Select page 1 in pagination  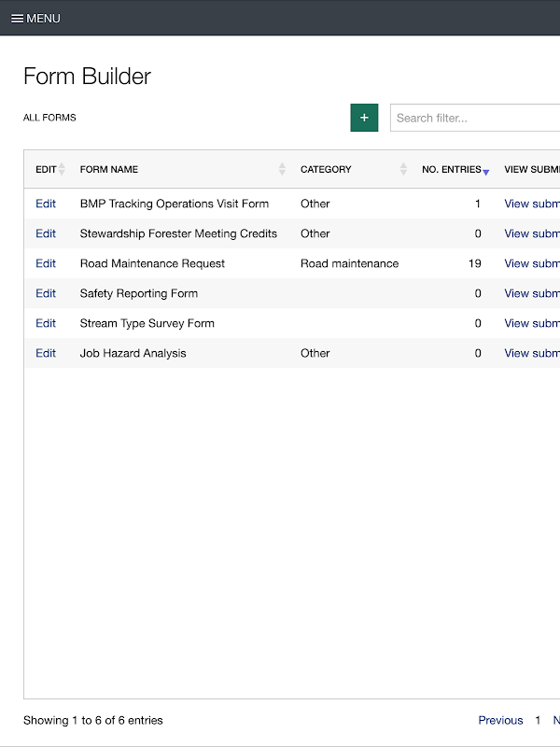point(538,720)
